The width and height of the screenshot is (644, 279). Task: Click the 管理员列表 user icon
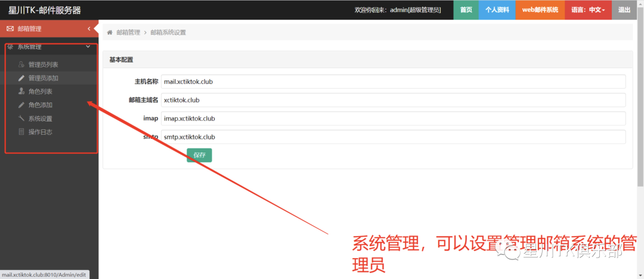pyautogui.click(x=21, y=64)
